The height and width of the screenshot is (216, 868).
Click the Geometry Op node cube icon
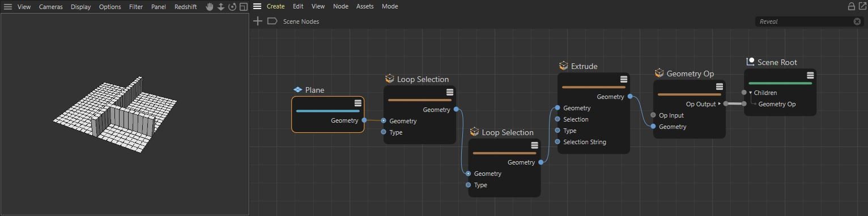[659, 73]
